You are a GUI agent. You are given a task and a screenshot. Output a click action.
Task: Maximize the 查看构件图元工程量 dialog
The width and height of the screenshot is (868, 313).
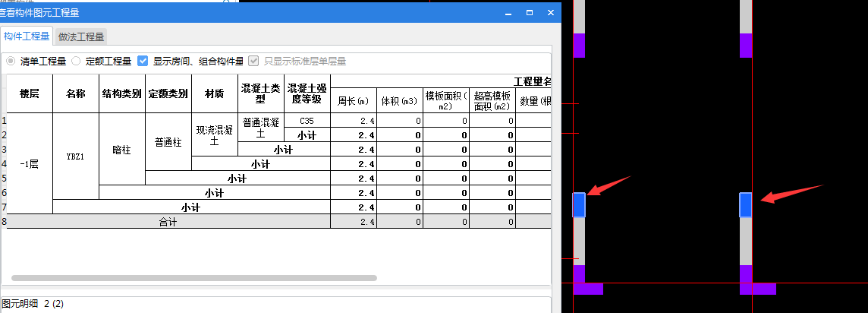529,12
